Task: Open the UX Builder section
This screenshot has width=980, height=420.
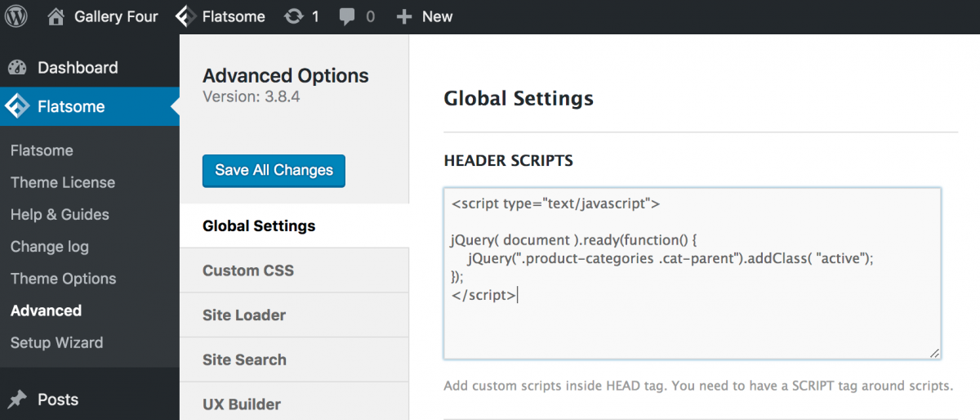Action: (242, 404)
